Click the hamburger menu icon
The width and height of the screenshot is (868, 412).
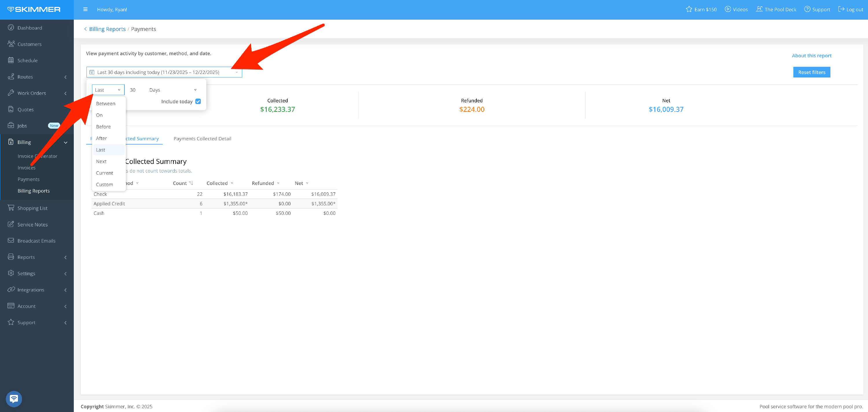(85, 10)
